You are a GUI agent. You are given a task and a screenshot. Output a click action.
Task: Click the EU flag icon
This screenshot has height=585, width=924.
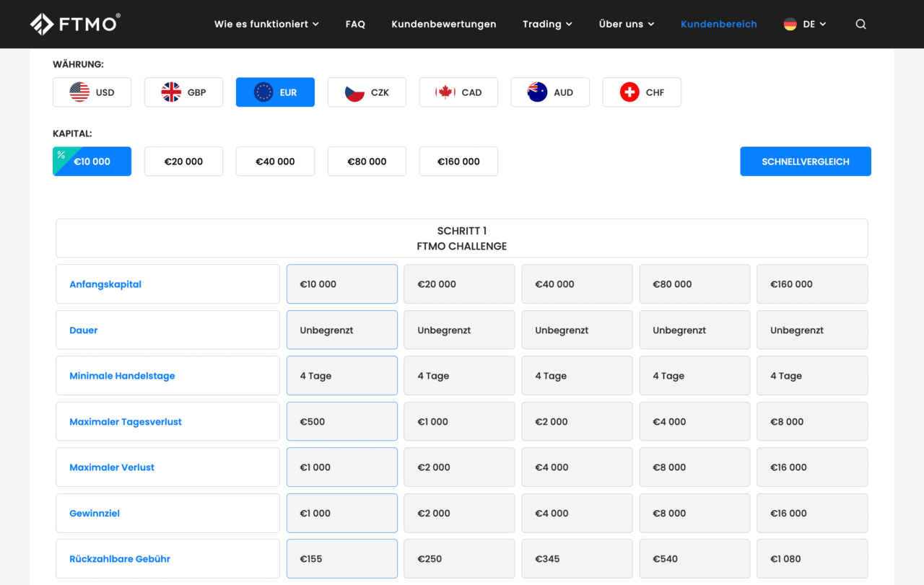coord(263,92)
